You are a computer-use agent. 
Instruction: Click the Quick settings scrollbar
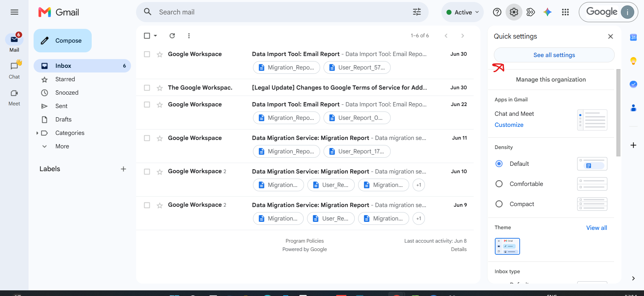(x=618, y=113)
